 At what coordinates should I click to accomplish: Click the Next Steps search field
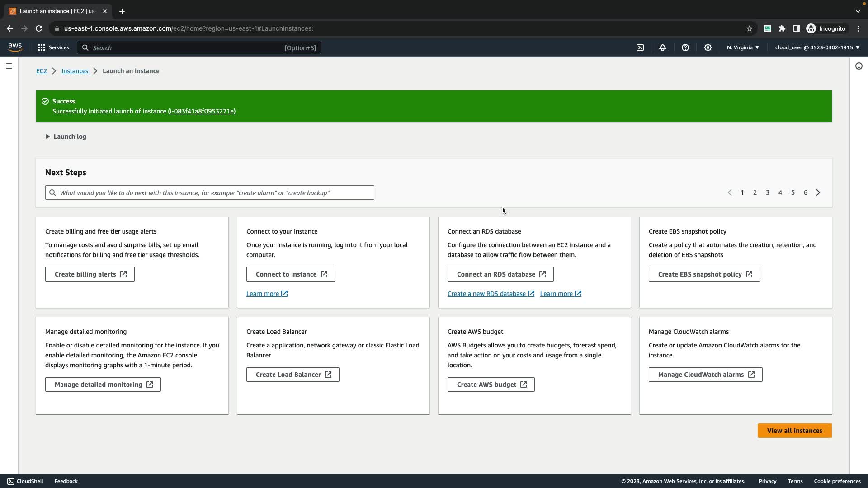click(x=210, y=192)
